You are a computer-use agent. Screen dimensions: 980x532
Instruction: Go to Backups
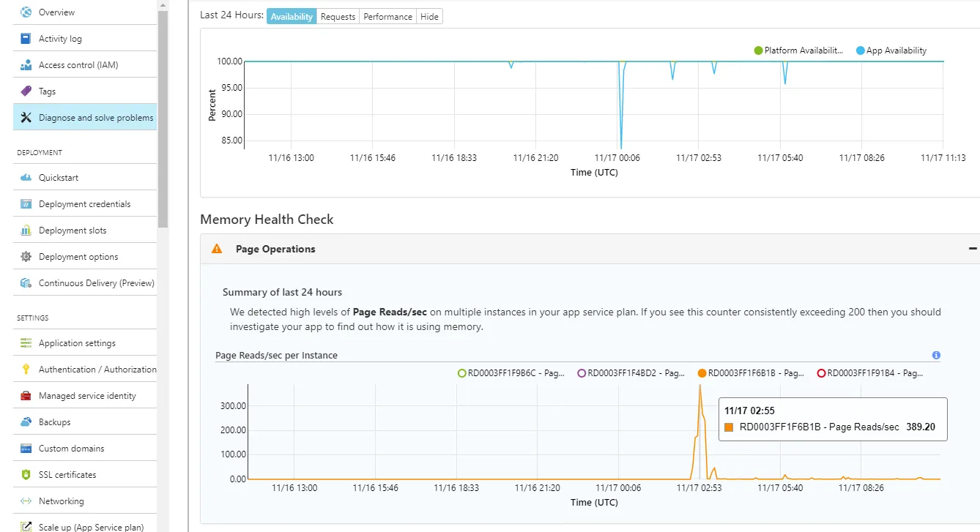(x=85, y=422)
